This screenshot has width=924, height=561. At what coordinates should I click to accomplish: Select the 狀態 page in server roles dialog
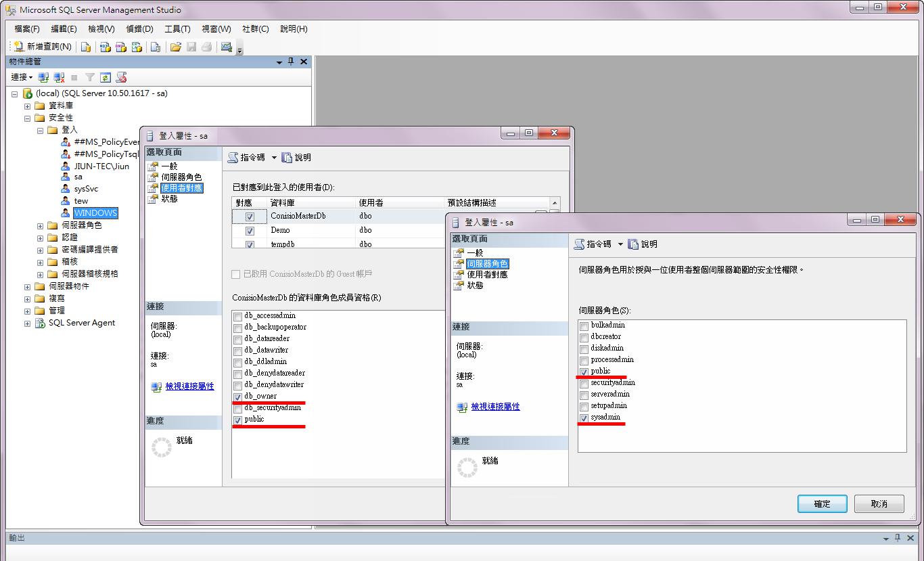pos(475,286)
